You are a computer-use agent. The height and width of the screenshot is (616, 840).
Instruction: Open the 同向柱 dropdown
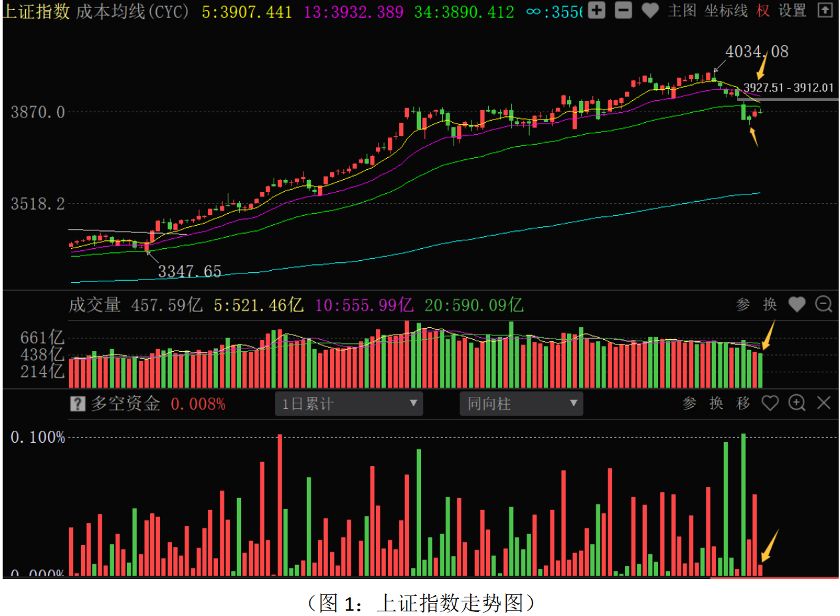[521, 404]
